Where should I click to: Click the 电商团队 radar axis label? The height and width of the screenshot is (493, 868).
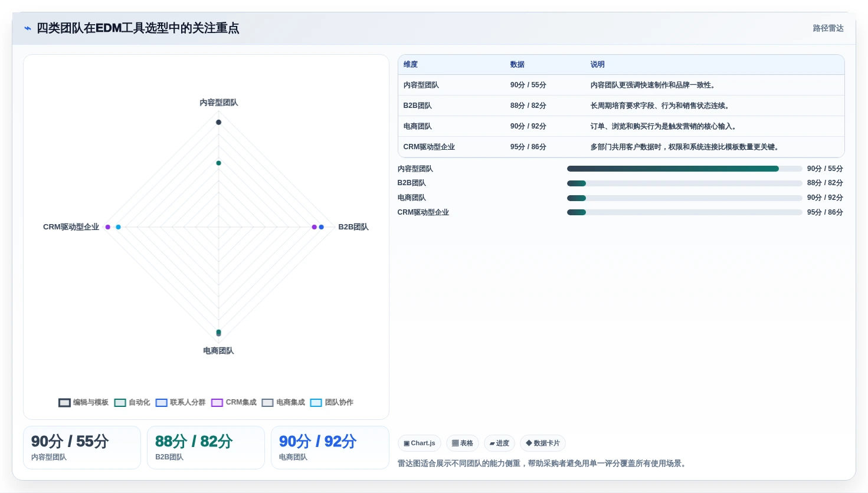pyautogui.click(x=219, y=351)
